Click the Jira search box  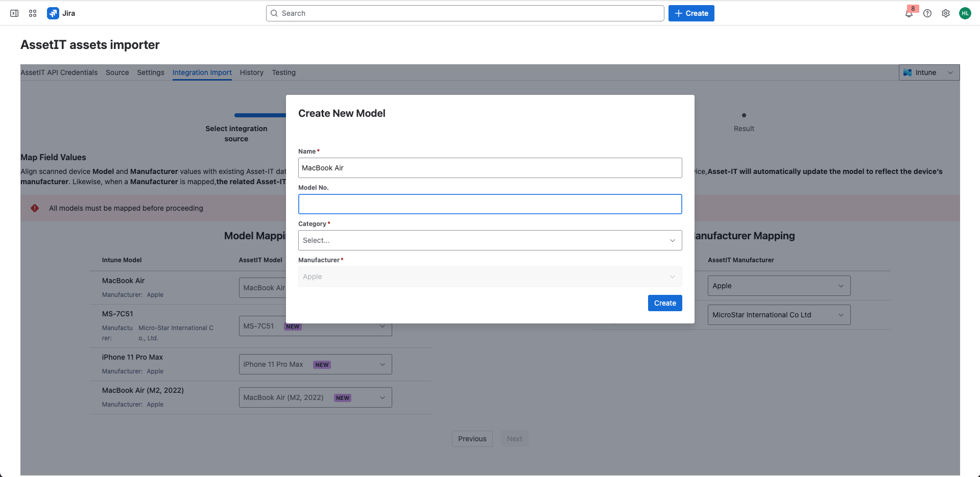465,13
